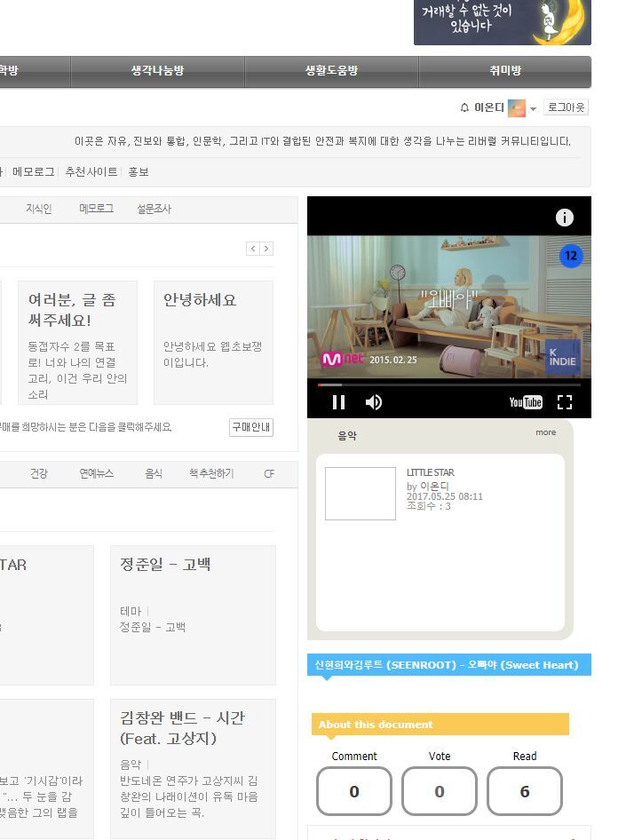
Task: Show video info icon
Action: [x=565, y=218]
